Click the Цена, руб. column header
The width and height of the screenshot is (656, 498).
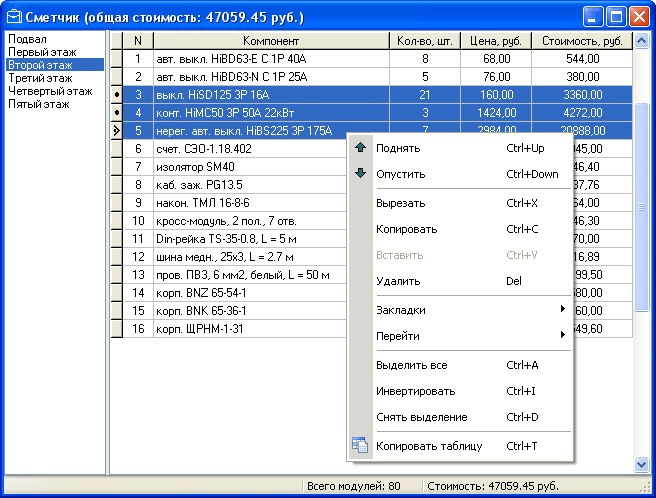(x=496, y=41)
